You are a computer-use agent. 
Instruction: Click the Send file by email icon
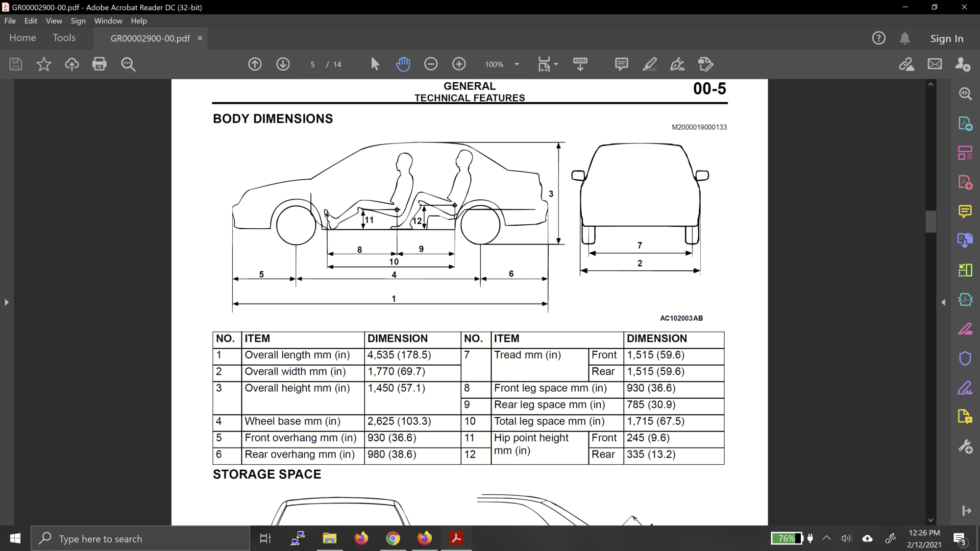(934, 64)
